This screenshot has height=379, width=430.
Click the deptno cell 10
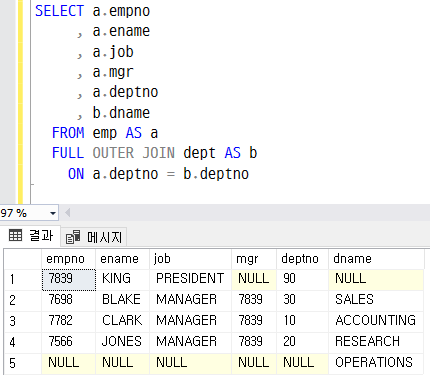(302, 322)
